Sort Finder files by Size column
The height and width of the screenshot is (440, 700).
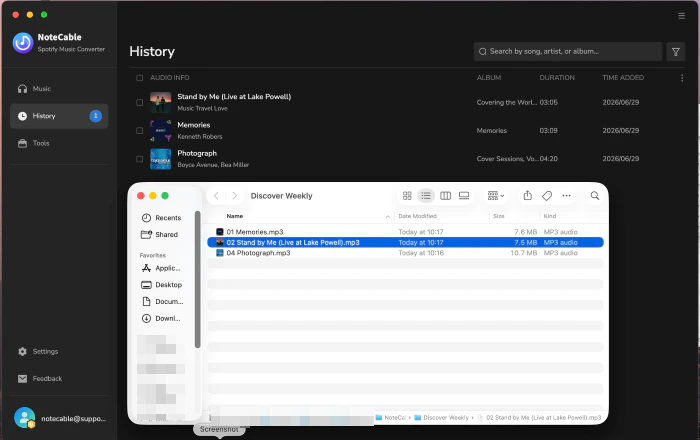coord(499,216)
